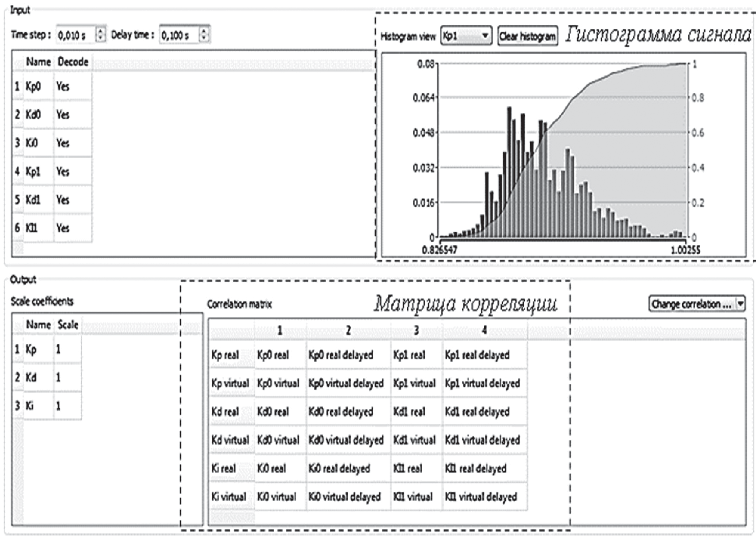The height and width of the screenshot is (537, 756).
Task: Select the Kp scale coefficient value
Action: 59,350
